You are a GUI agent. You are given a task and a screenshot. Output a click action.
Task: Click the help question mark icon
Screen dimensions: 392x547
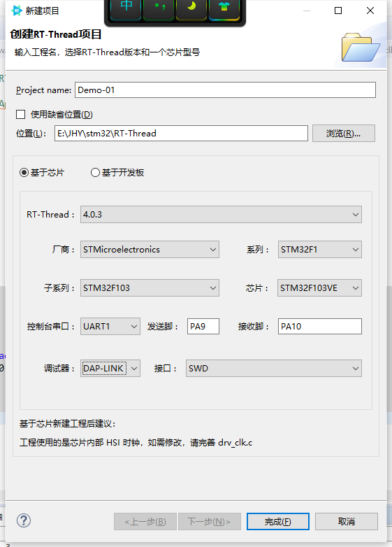pyautogui.click(x=24, y=520)
